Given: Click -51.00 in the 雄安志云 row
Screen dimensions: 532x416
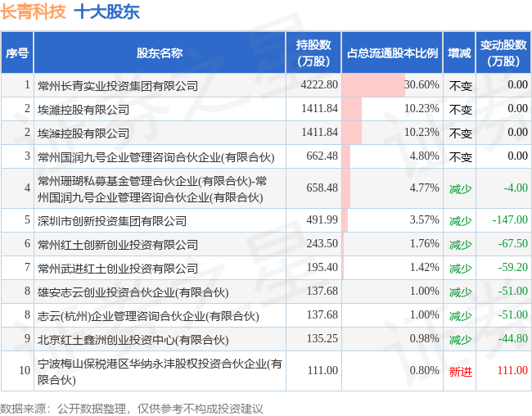Looking at the screenshot, I should [513, 291].
